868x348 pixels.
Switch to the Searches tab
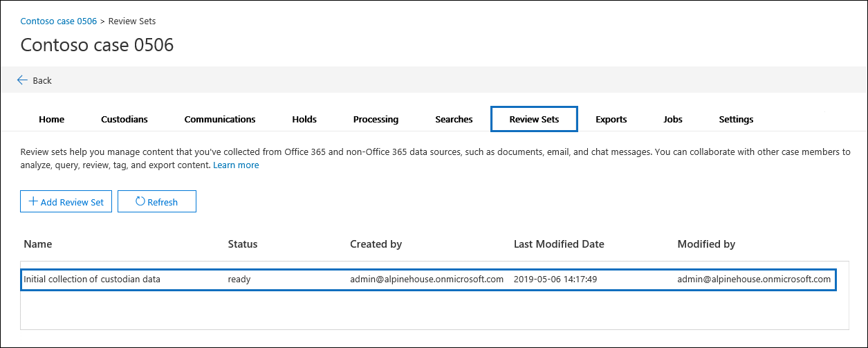pyautogui.click(x=454, y=119)
